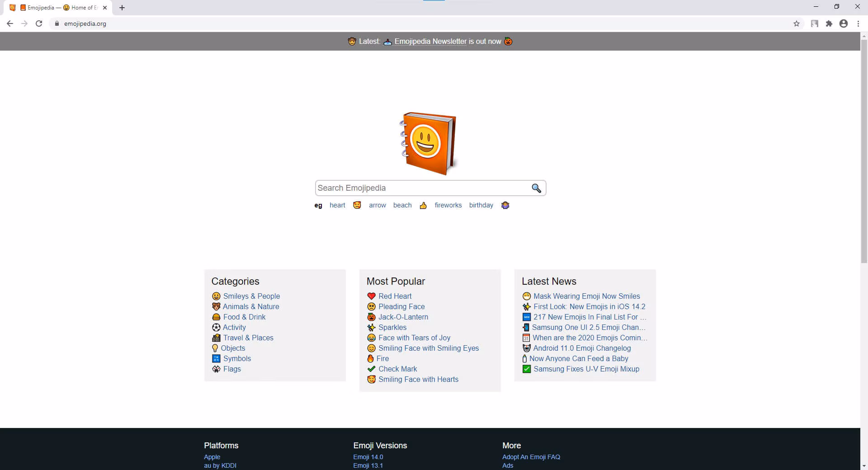Click the Red Heart emoji icon
Image resolution: width=868 pixels, height=470 pixels.
click(x=372, y=296)
